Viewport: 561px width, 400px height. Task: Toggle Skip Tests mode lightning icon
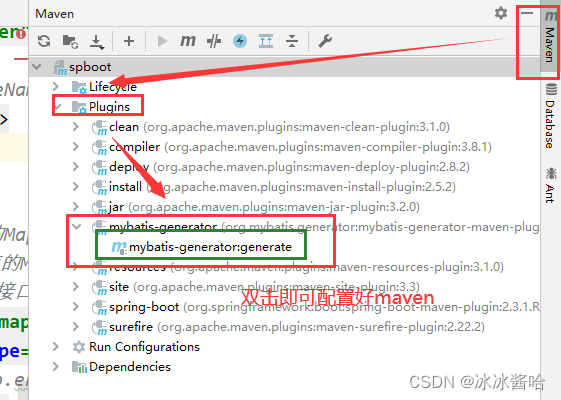point(240,41)
